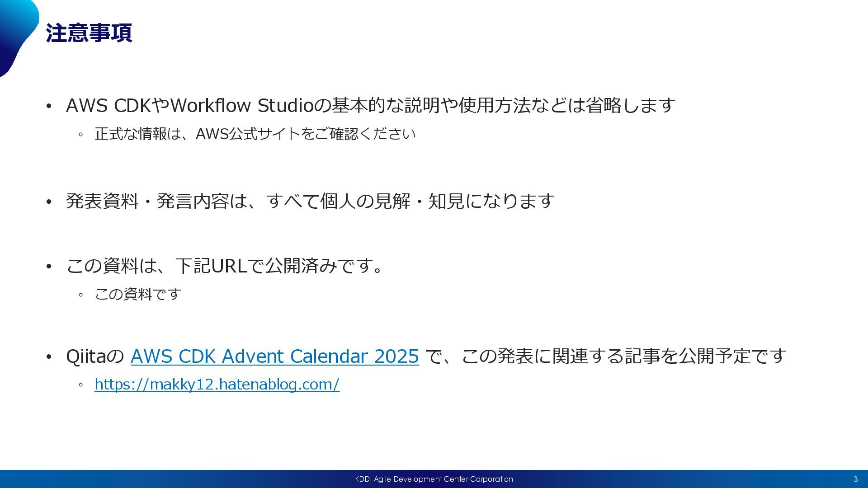This screenshot has height=488, width=868.
Task: Click the bullet dot before Qiitaの
Action: (49, 357)
